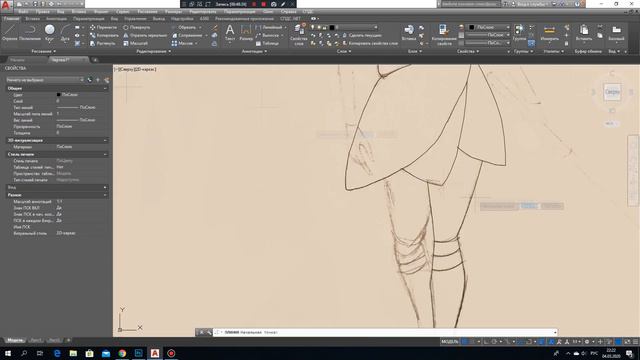
Task: Open Layer Properties (Свойства слоя)
Action: point(298,33)
